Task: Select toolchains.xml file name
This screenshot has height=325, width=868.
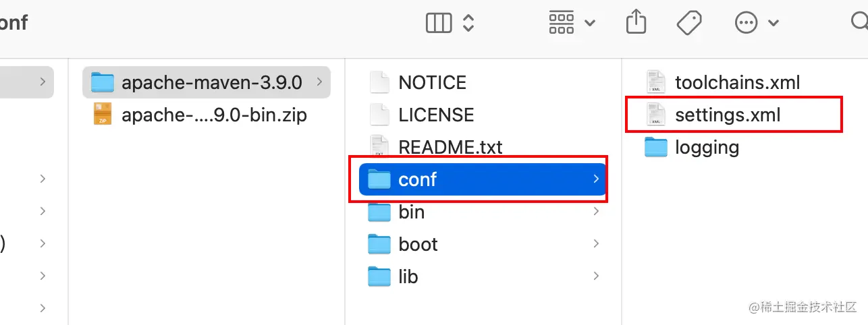Action: click(738, 83)
